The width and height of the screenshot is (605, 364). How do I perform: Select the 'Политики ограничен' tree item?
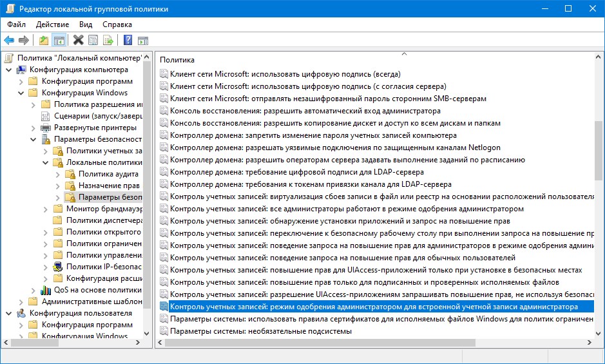[x=104, y=244]
